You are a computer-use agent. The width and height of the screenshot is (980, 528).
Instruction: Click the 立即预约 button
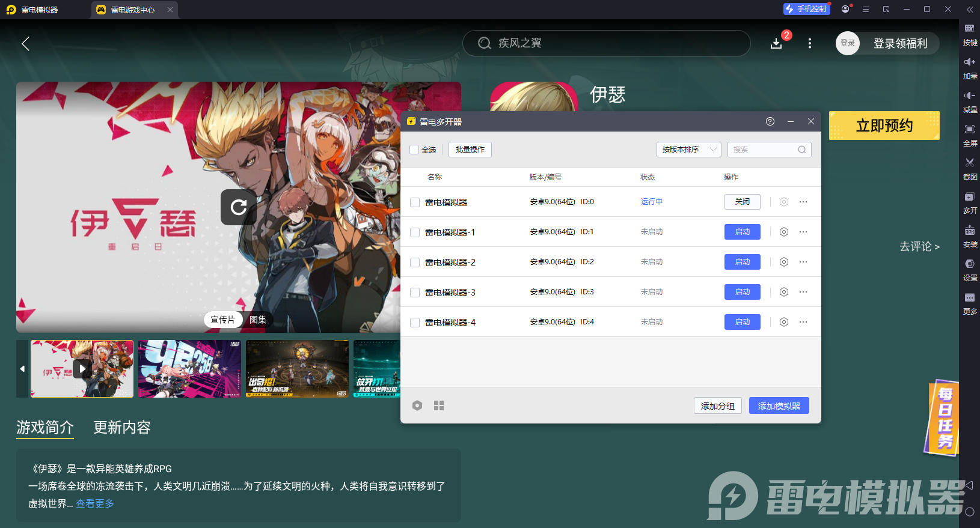tap(884, 126)
